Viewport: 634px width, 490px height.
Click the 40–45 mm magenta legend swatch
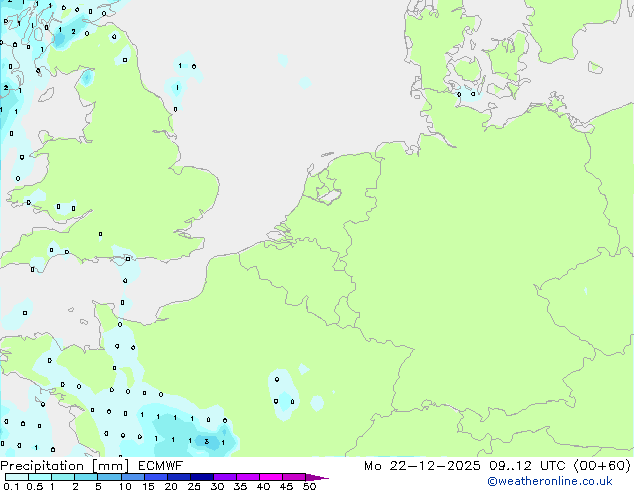point(271,477)
